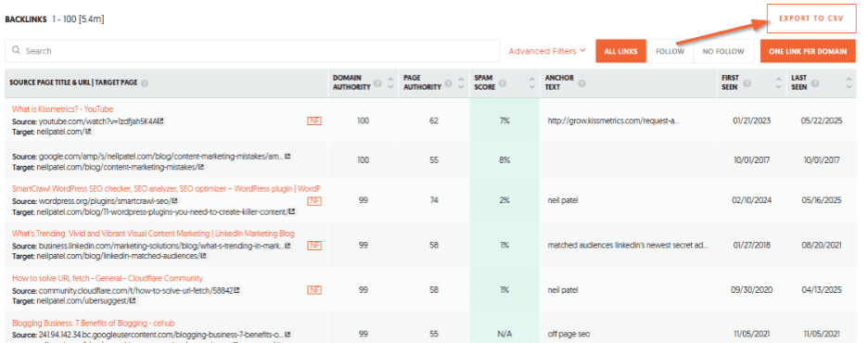Select the grow.kissmetrics.com anchor text
The image size is (868, 343).
point(614,121)
